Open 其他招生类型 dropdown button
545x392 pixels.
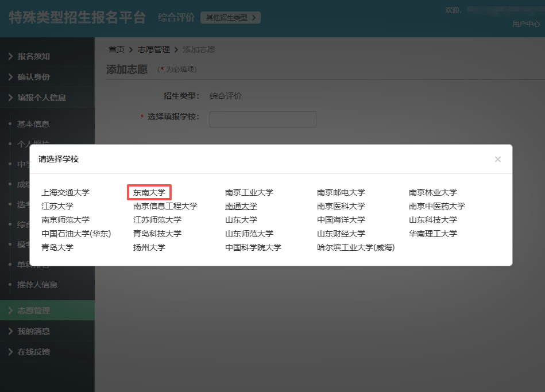pyautogui.click(x=230, y=17)
